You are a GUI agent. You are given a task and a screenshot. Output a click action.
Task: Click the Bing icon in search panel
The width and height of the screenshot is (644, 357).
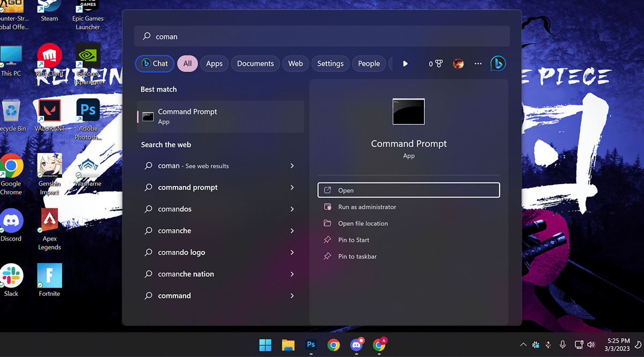pos(497,63)
